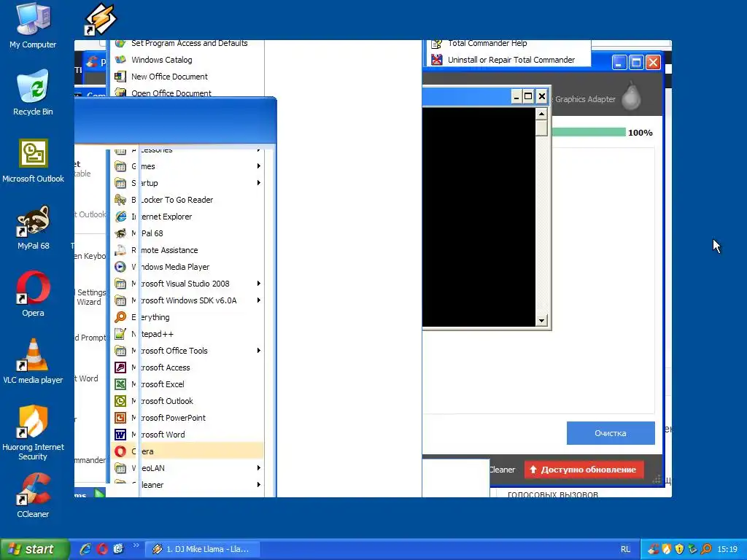Expand Microsoft Visual Studio 2008 submenu arrow
Screen dimensions: 747x560
point(259,284)
